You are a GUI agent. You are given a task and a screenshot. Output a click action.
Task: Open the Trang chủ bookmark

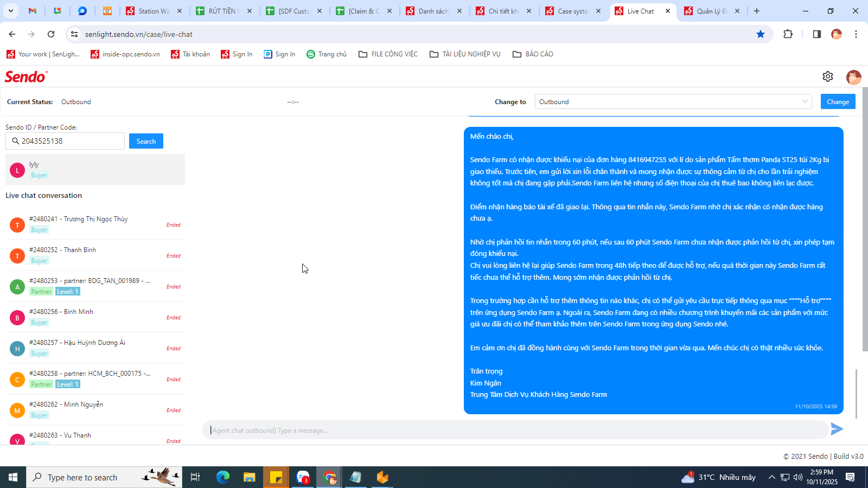[x=327, y=54]
